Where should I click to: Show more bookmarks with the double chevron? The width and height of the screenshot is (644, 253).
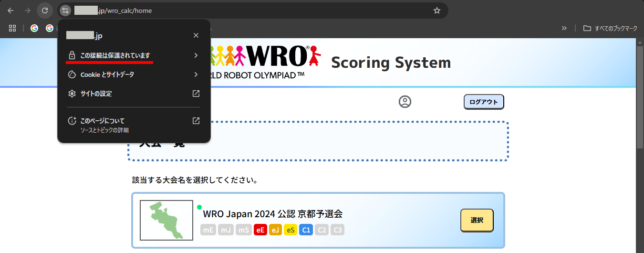point(564,28)
